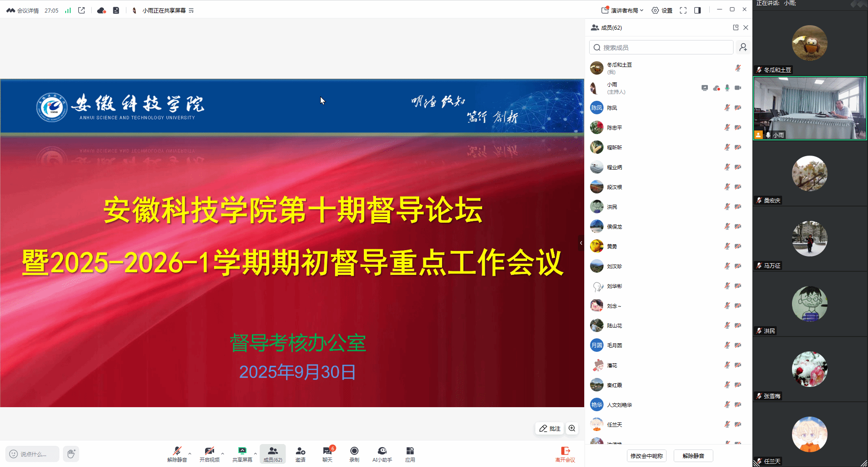Expand video options arrow beside 开启视频
This screenshot has width=868, height=467.
click(x=223, y=454)
